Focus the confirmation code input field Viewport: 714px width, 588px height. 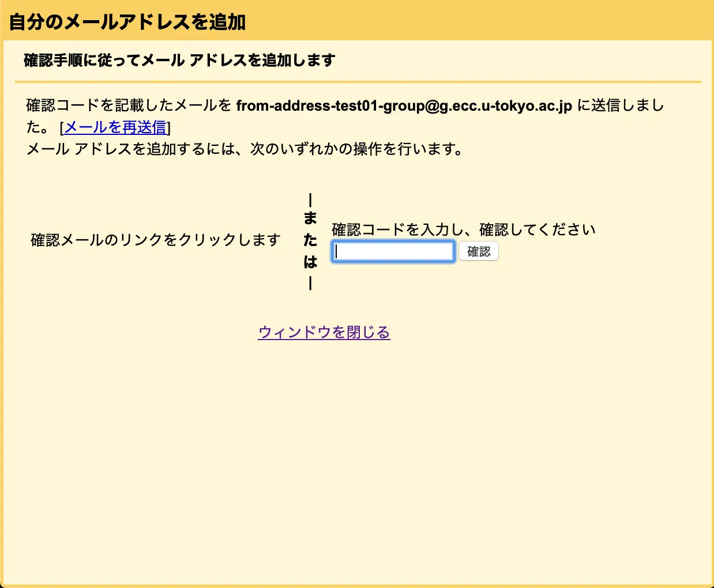coord(393,252)
